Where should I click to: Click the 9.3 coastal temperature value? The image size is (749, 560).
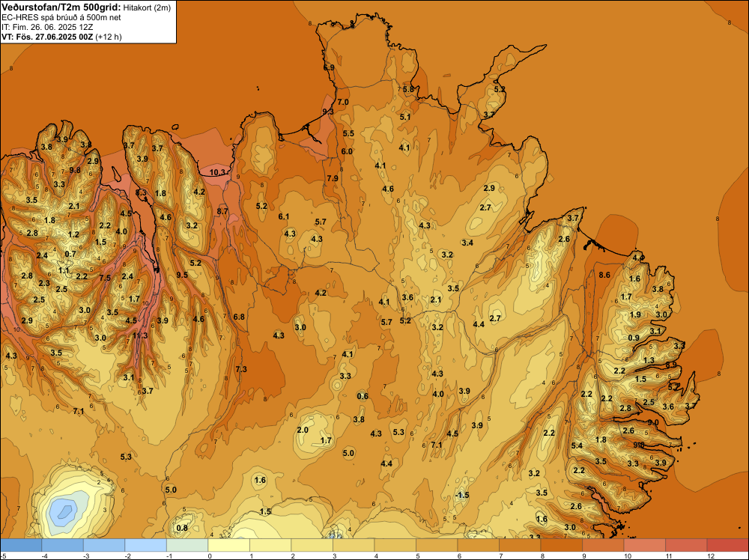click(328, 112)
